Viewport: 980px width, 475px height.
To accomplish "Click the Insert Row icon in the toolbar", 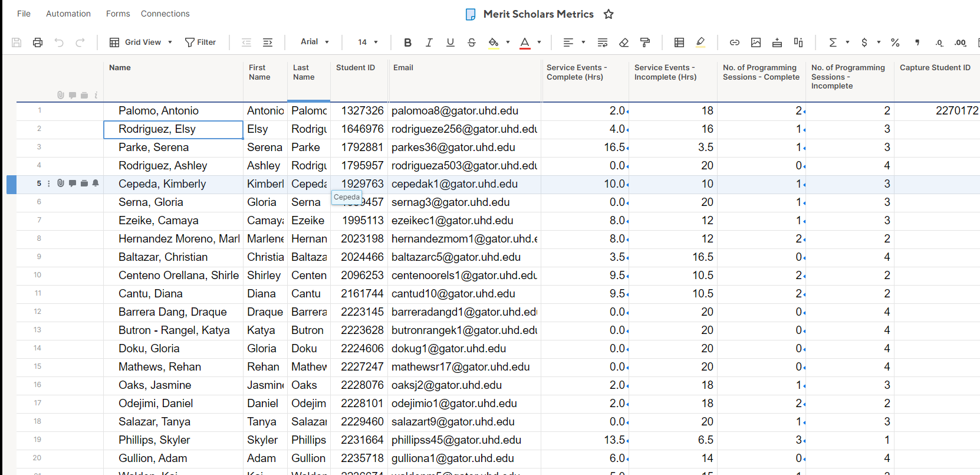I will click(x=777, y=42).
